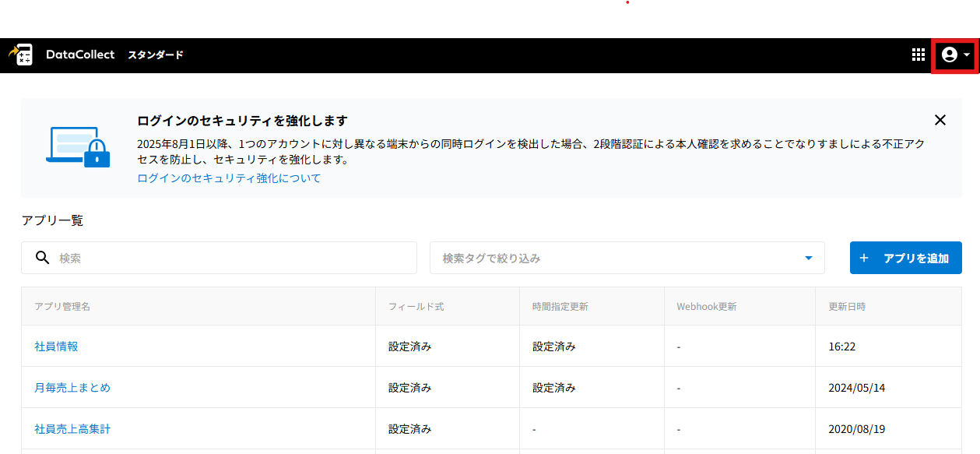
Task: Open the apps grid launcher icon
Action: coord(919,55)
